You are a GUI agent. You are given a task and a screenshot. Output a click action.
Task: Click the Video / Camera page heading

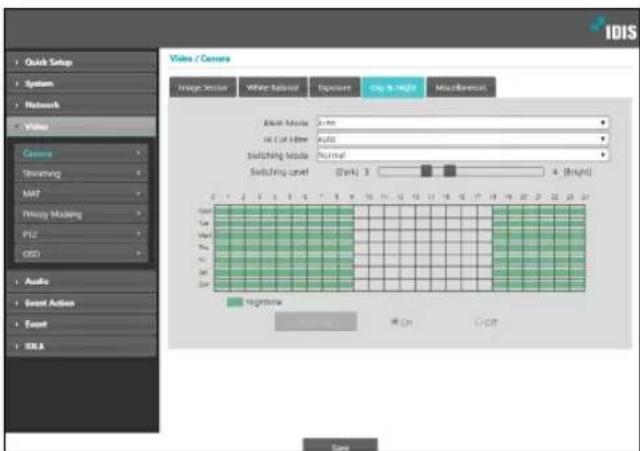coord(200,59)
